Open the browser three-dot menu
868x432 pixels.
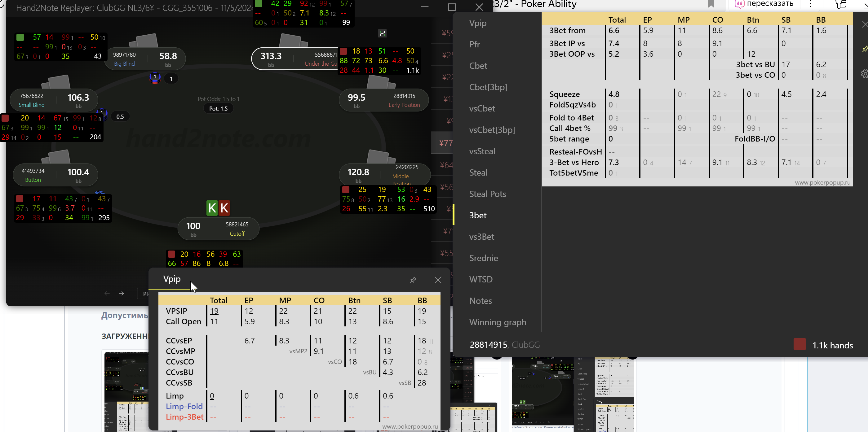[x=810, y=4]
